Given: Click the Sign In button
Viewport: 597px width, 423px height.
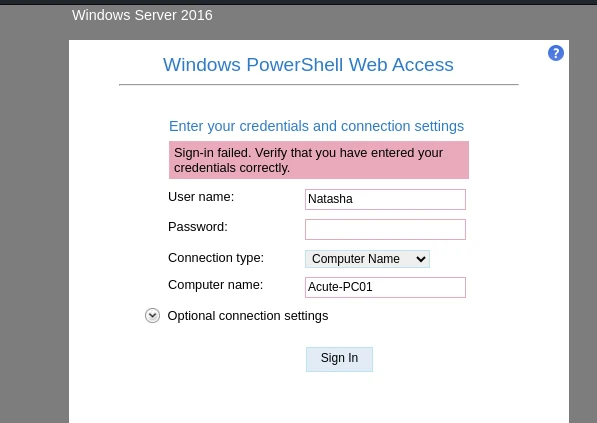Looking at the screenshot, I should [x=339, y=359].
